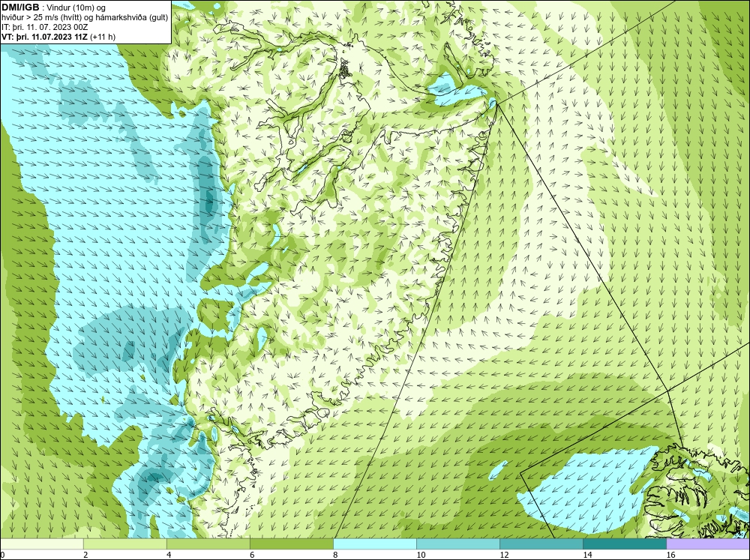Click the 0–2 m/s pale color bar segment
The width and height of the screenshot is (750, 560).
pos(41,544)
